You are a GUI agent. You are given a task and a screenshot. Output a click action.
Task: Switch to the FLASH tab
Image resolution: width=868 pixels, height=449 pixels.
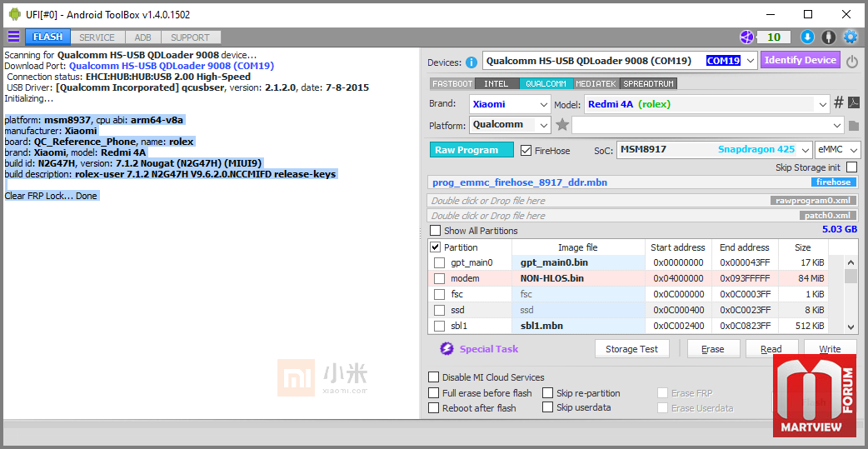[47, 37]
